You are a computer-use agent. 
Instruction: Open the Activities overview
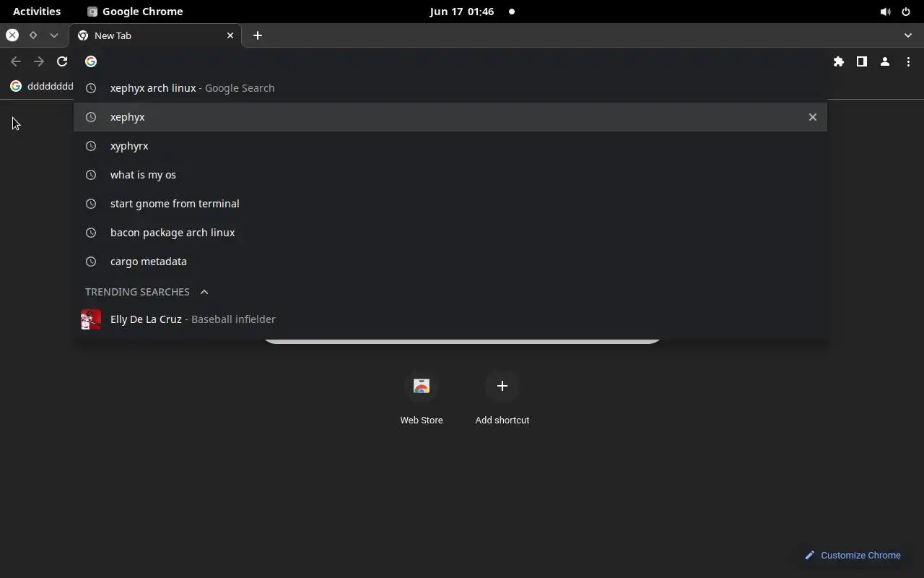[x=37, y=12]
